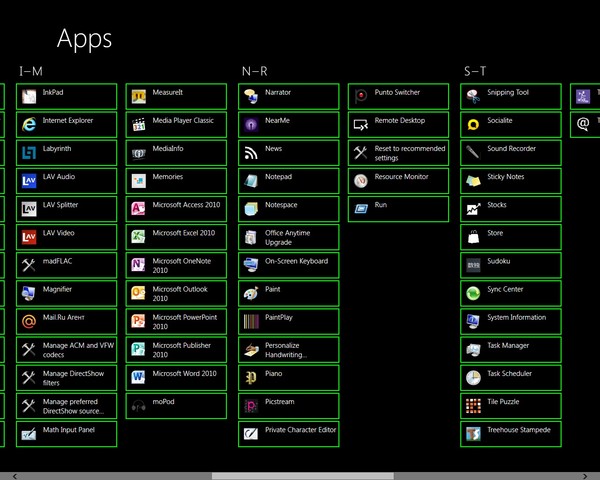
Task: Open the Magnifier icon
Action: (29, 293)
